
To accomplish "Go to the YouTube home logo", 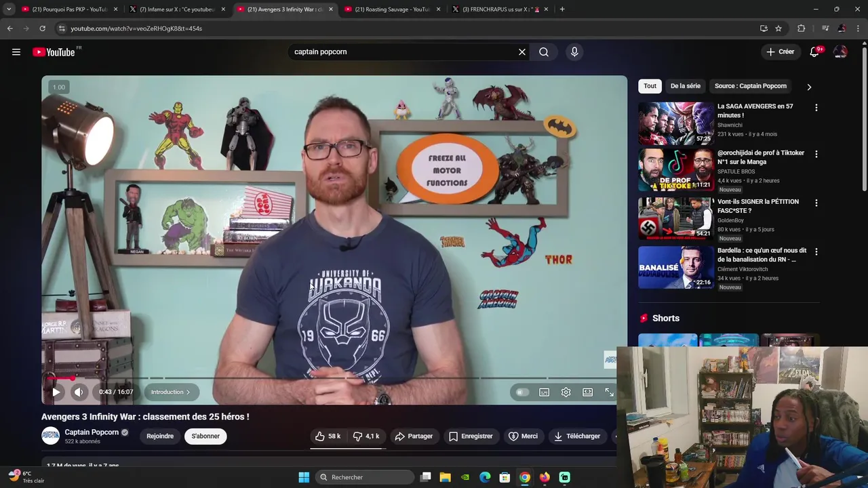I will coord(54,52).
